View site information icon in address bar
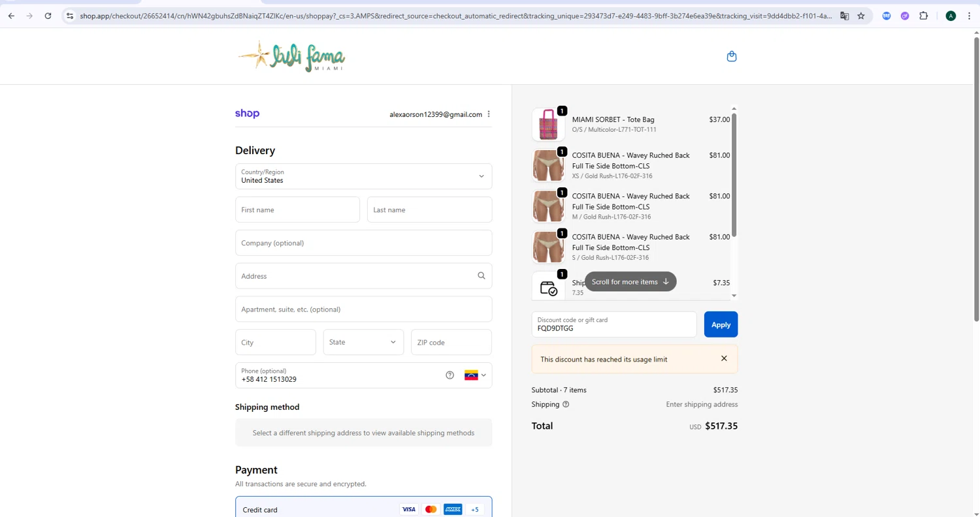Image resolution: width=980 pixels, height=517 pixels. tap(70, 16)
